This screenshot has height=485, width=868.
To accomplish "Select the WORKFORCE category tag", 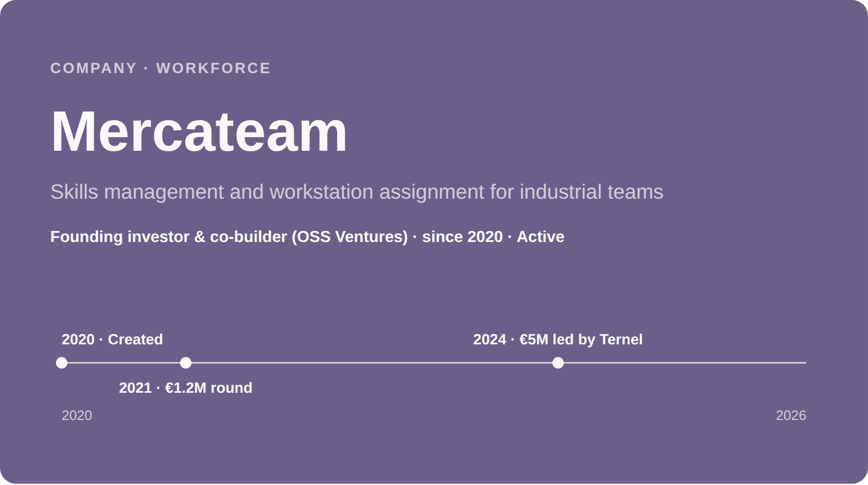I will 213,68.
